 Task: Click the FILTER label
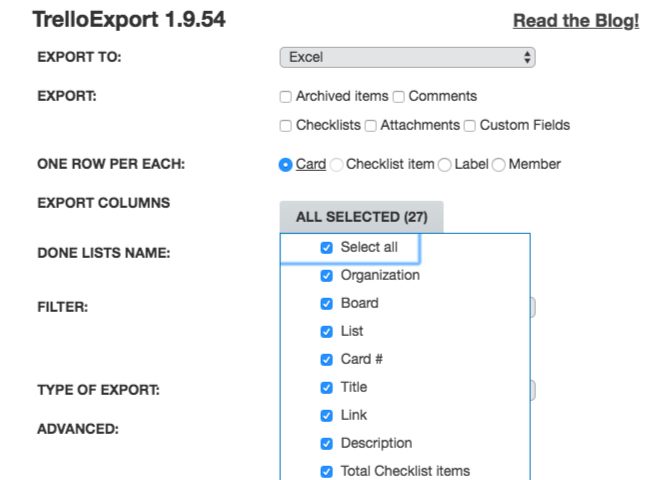(x=63, y=307)
